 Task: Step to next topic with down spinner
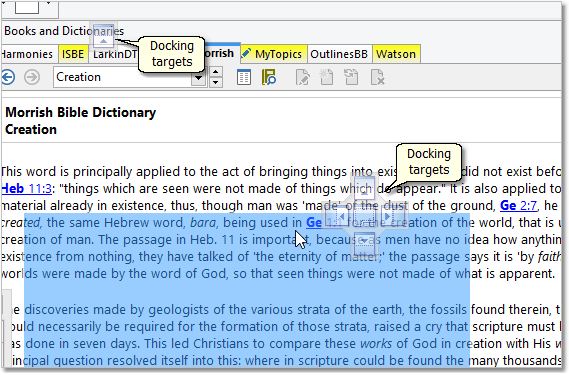[x=216, y=82]
